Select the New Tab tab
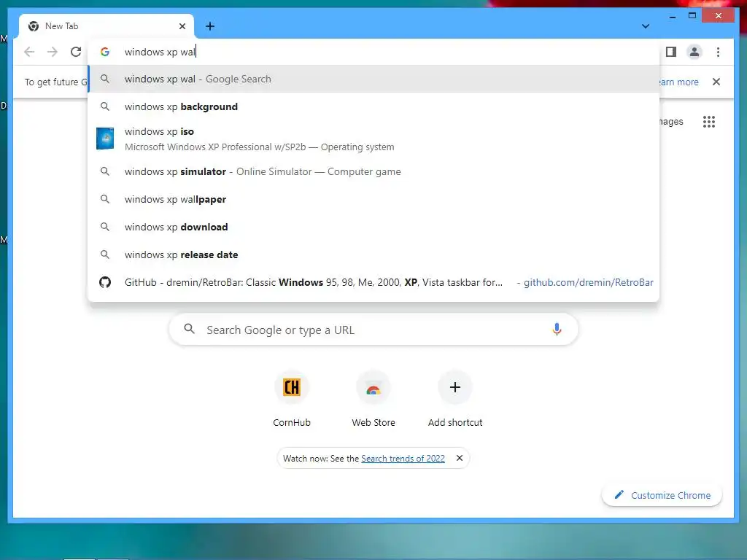This screenshot has height=560, width=747. [107, 26]
